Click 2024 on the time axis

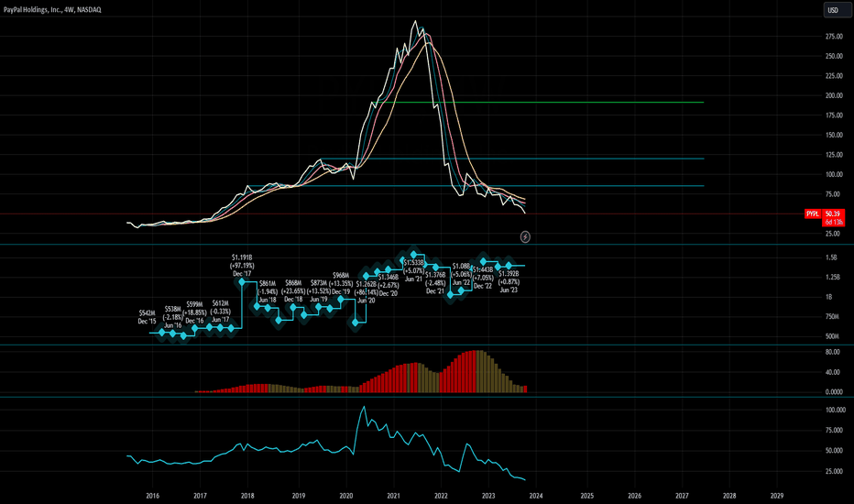coord(536,496)
